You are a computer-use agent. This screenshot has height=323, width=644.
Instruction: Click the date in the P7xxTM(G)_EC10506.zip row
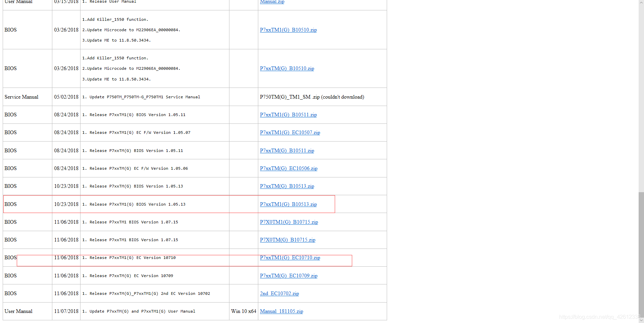66,168
